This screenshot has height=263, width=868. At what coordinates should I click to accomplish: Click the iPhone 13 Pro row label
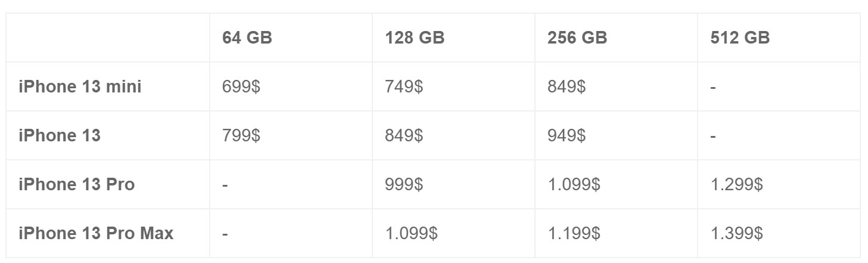[x=77, y=184]
